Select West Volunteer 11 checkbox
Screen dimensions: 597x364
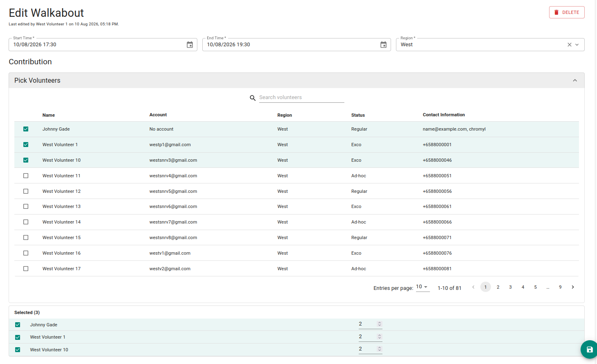tap(26, 176)
